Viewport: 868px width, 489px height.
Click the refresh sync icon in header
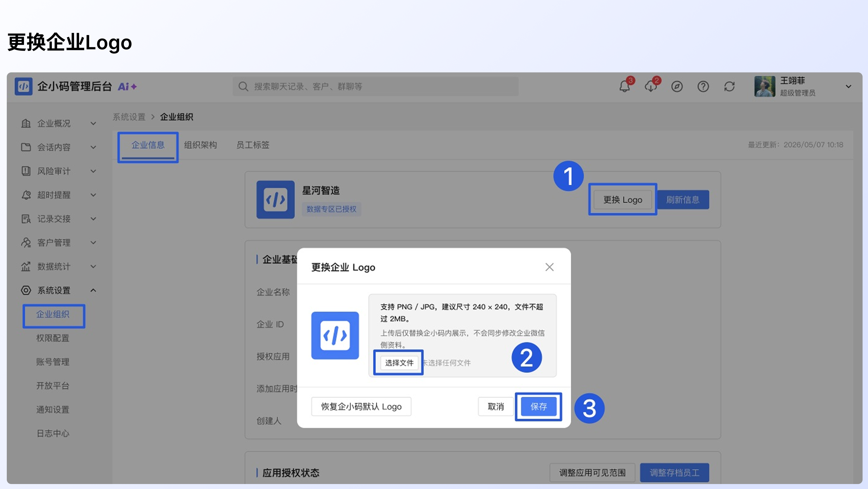click(x=729, y=87)
